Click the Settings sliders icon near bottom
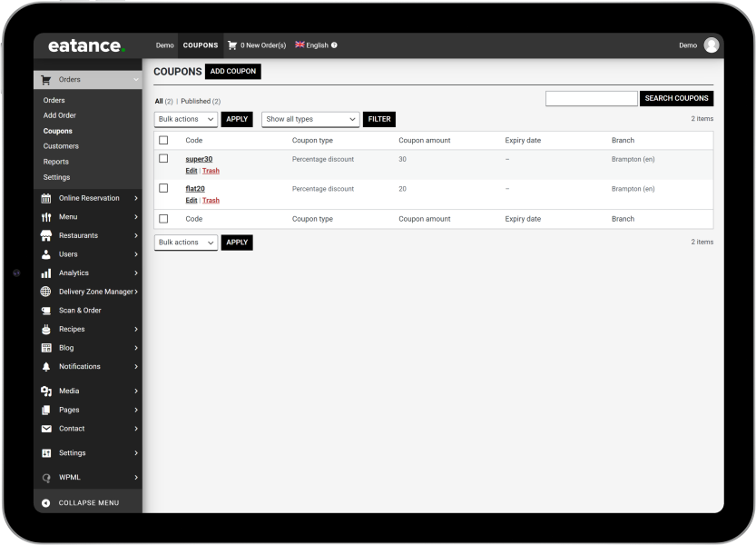The width and height of the screenshot is (756, 545). [46, 453]
